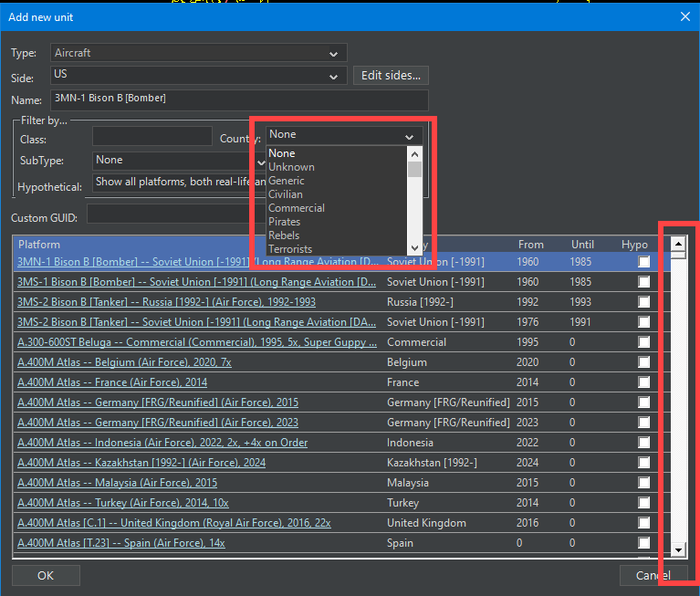Click the Edit sides... button
This screenshot has width=700, height=596.
coord(391,76)
